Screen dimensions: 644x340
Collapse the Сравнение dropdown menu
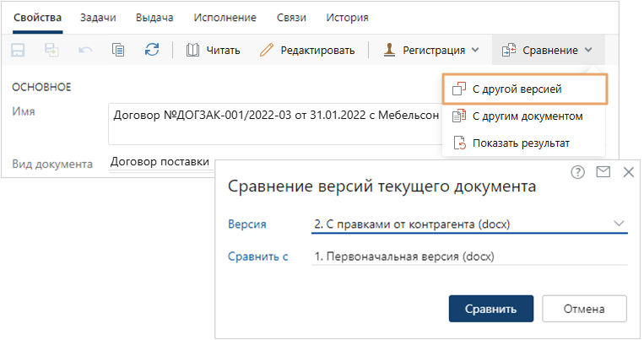coord(547,50)
